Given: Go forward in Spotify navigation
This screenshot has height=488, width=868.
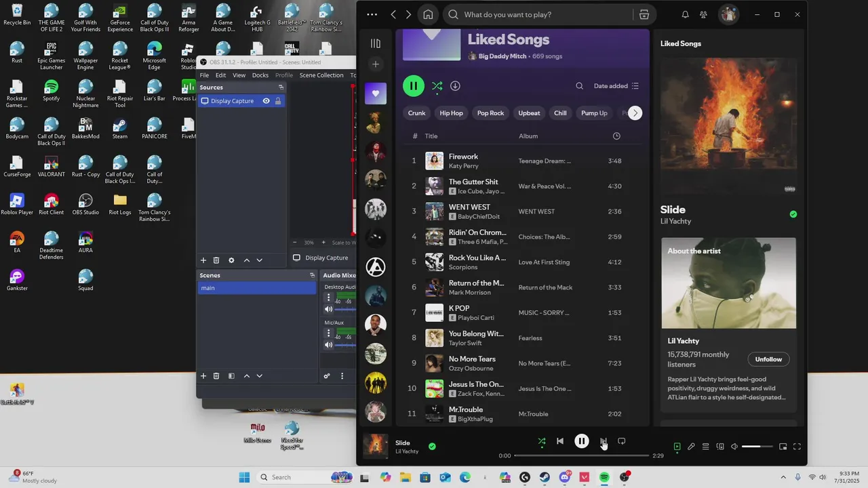Looking at the screenshot, I should click(408, 14).
